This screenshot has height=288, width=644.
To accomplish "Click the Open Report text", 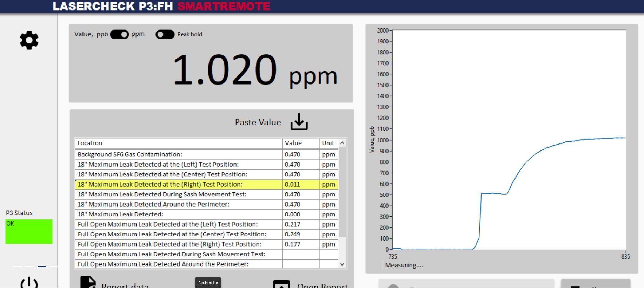I will (322, 285).
